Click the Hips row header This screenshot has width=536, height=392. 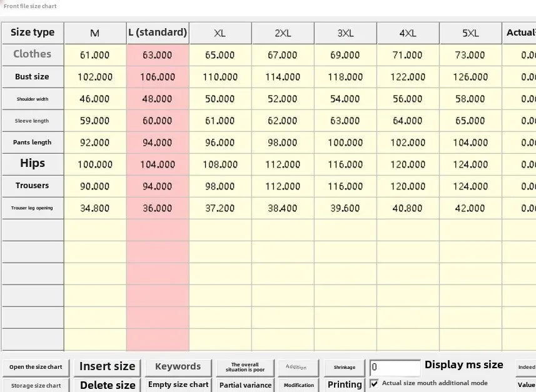click(x=33, y=163)
